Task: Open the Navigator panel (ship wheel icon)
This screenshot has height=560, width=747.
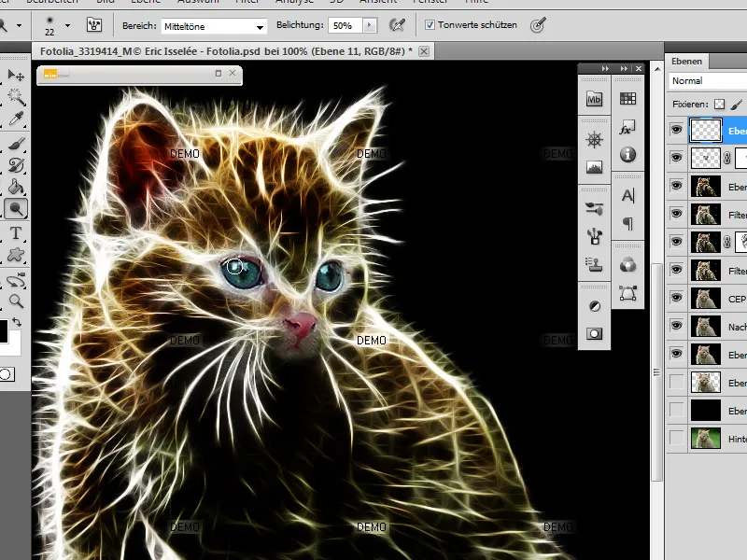Action: point(594,140)
